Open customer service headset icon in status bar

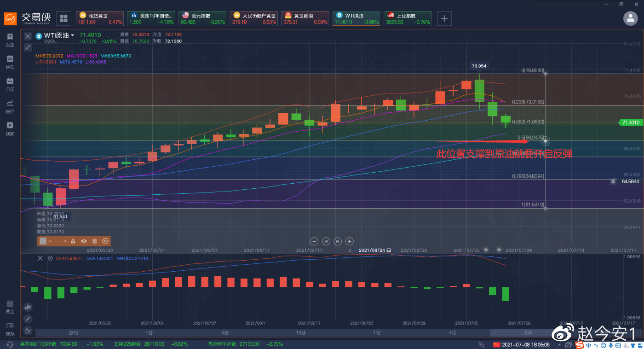point(10,344)
